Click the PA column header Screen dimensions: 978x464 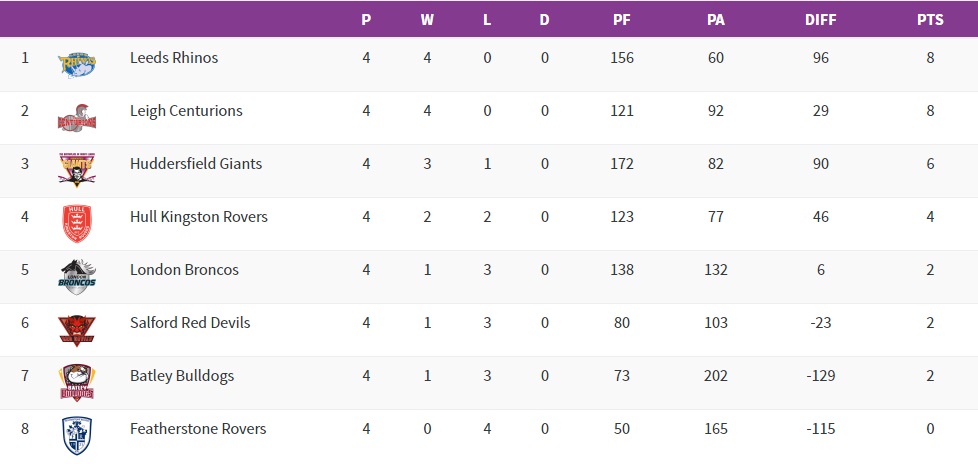(x=716, y=20)
